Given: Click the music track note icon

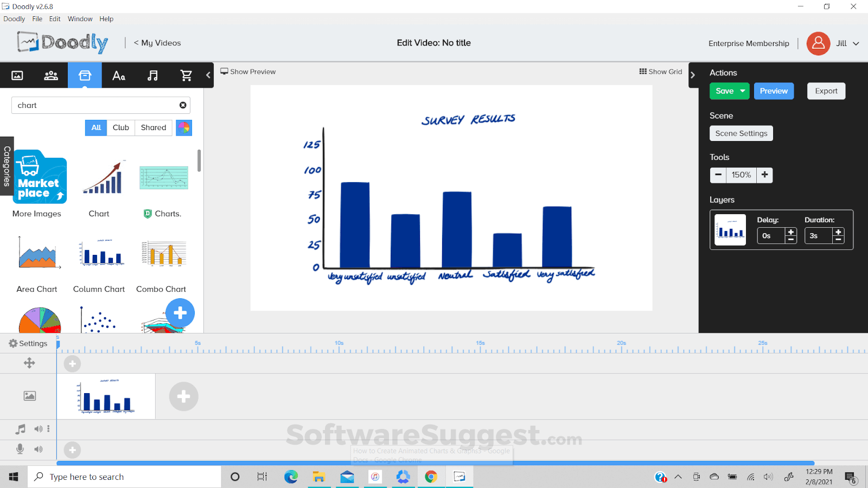Looking at the screenshot, I should [x=21, y=429].
